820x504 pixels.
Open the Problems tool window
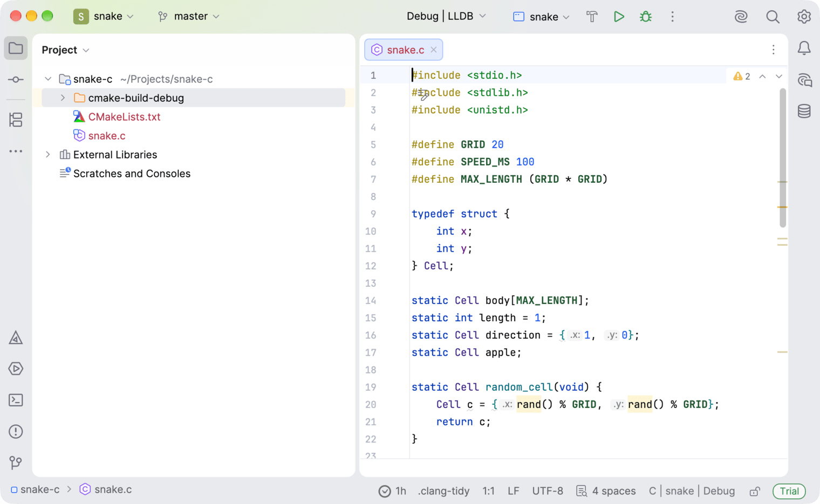(16, 431)
